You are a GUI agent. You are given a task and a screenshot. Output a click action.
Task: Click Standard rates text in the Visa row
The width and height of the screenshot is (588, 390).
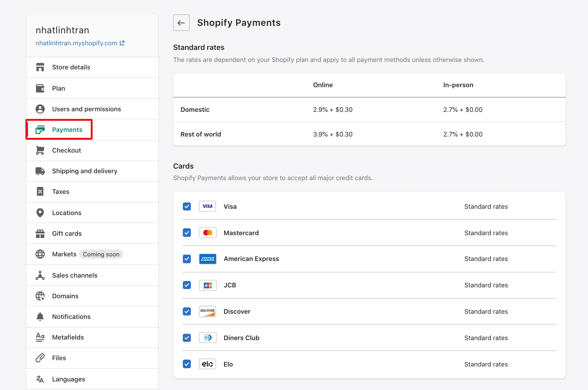tap(486, 206)
